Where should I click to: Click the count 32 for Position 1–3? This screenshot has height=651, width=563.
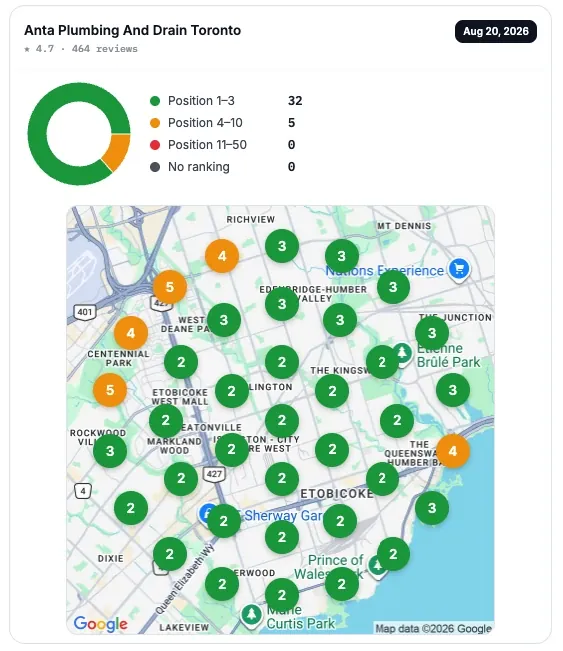point(295,101)
